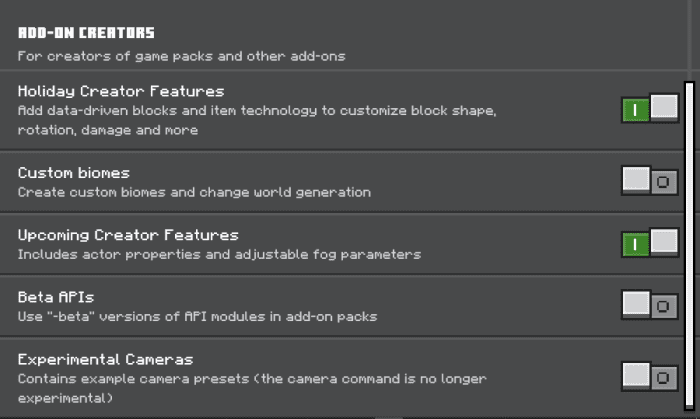700x419 pixels.
Task: Click the Add-On Creators section header
Action: tap(86, 33)
